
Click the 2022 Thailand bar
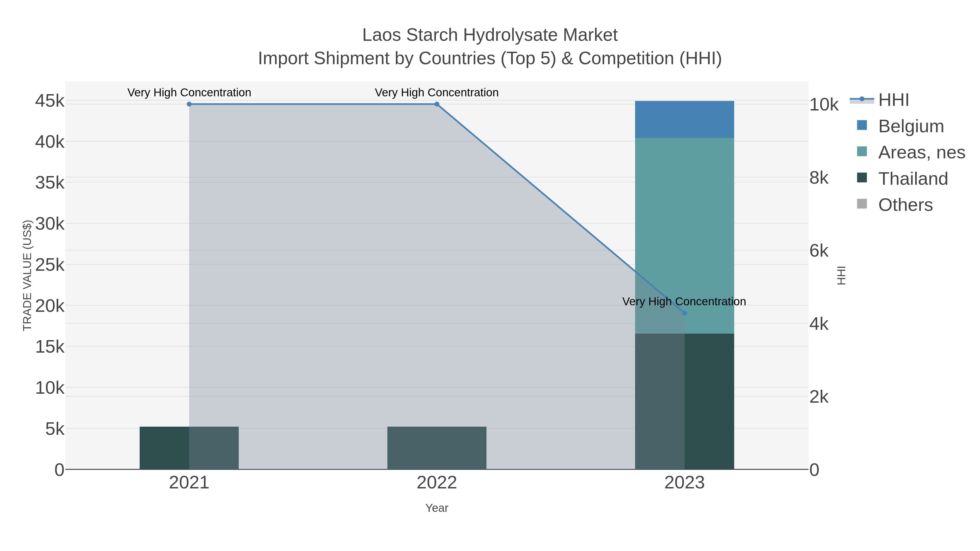point(437,448)
